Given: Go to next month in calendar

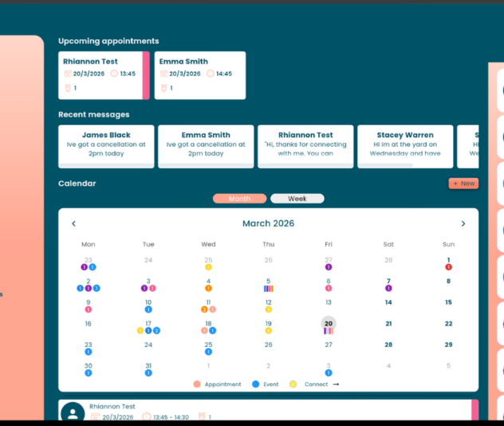Looking at the screenshot, I should (463, 223).
